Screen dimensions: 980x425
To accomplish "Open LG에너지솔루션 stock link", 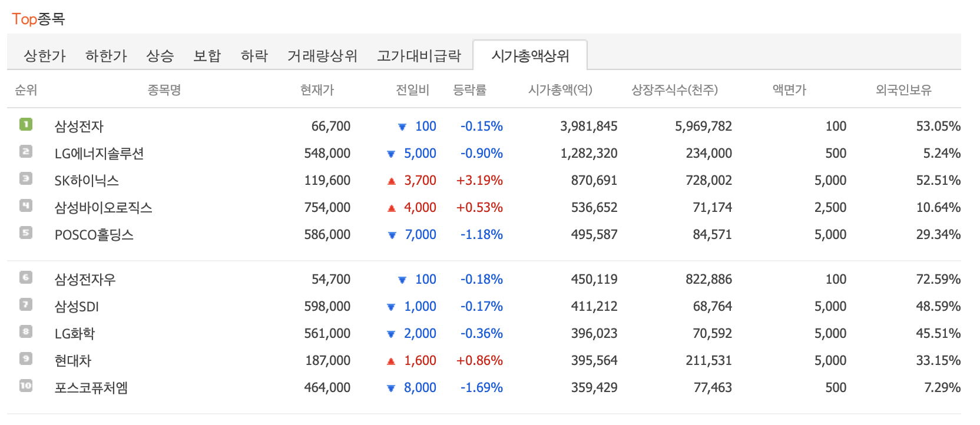I will click(99, 153).
